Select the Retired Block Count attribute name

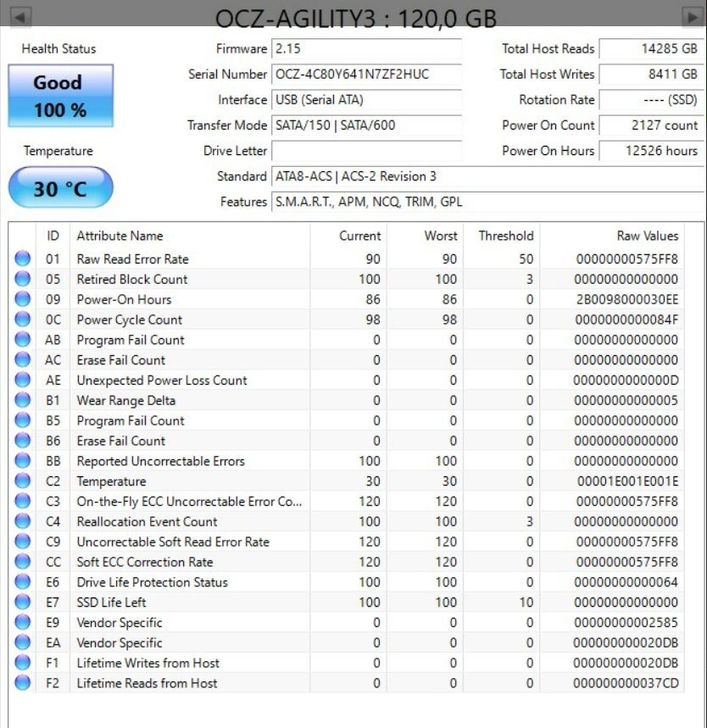(x=132, y=279)
